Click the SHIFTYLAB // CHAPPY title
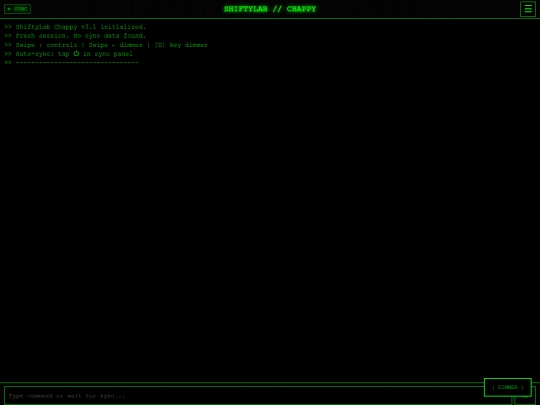 click(x=270, y=9)
